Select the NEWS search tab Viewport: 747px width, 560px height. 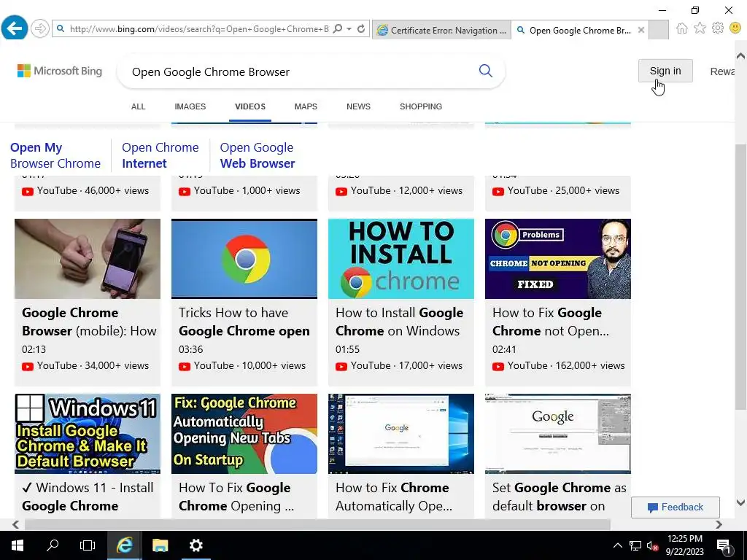click(x=358, y=106)
